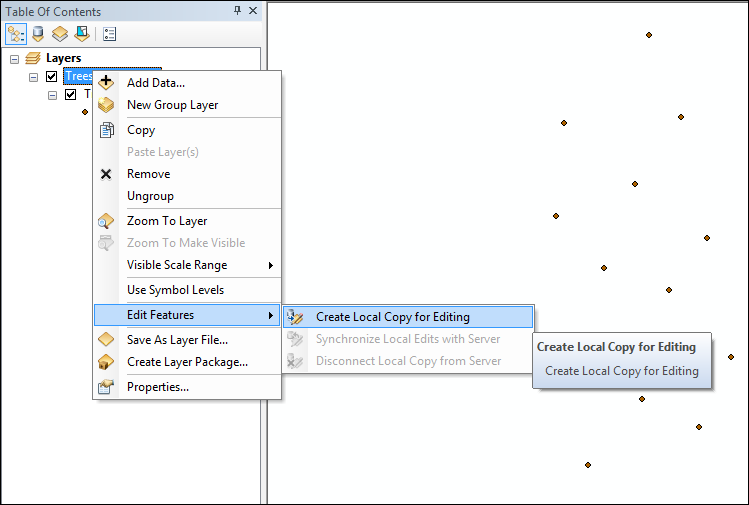Click the Zoom To Layer icon
The image size is (749, 505).
click(x=106, y=221)
